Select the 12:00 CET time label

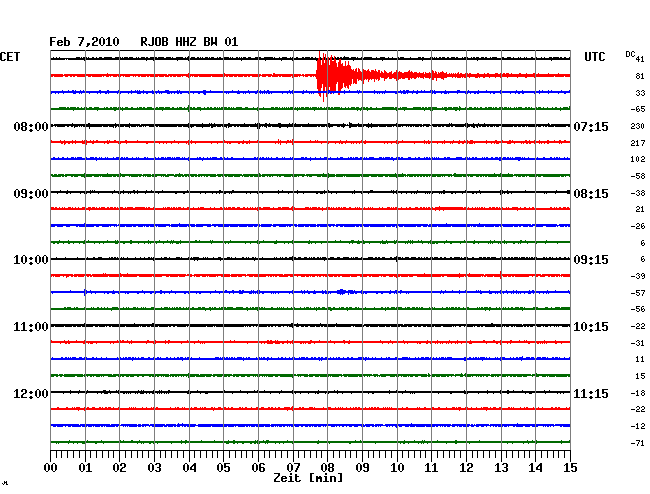[31, 393]
